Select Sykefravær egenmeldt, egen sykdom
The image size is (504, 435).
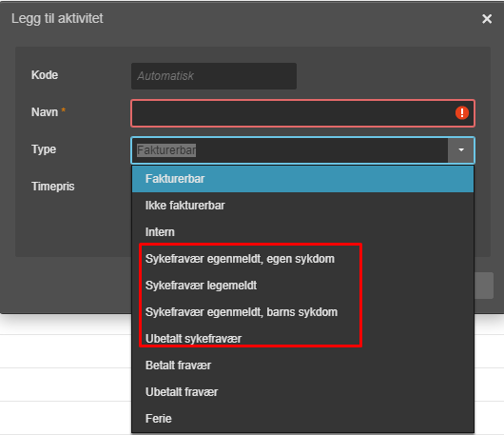(302, 259)
